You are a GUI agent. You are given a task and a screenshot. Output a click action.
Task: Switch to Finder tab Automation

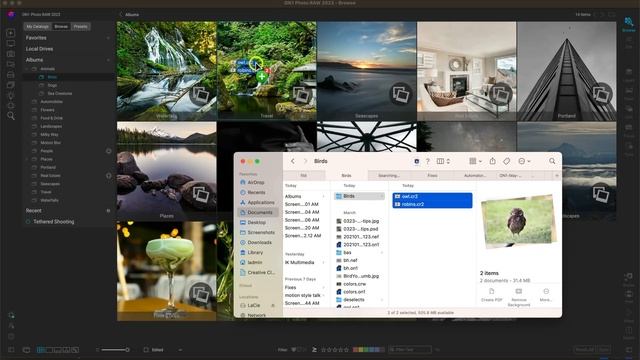click(475, 176)
